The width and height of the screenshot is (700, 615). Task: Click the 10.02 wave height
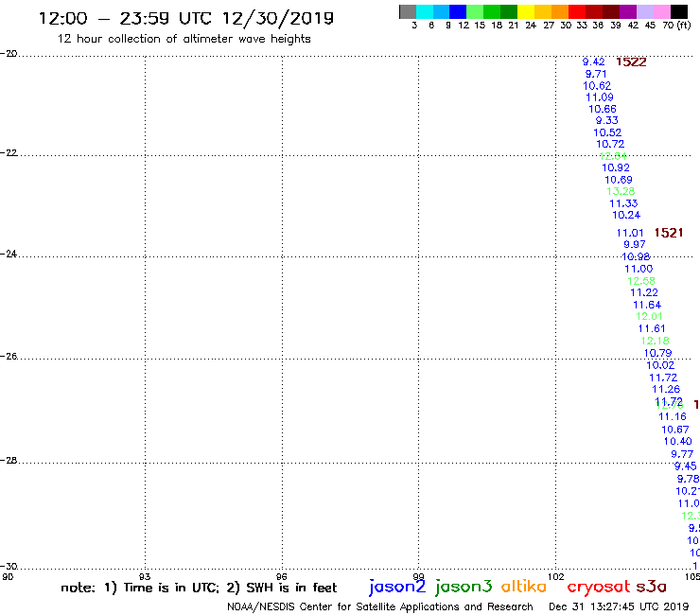(x=660, y=365)
